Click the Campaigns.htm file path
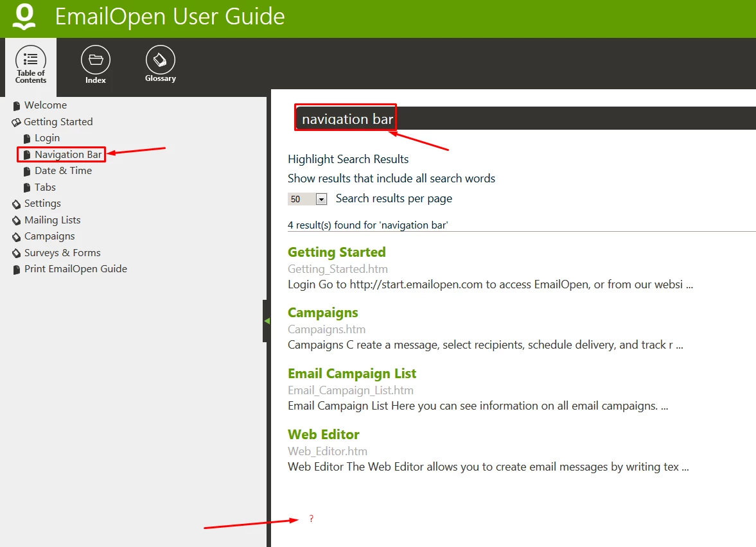This screenshot has height=547, width=756. pos(326,329)
